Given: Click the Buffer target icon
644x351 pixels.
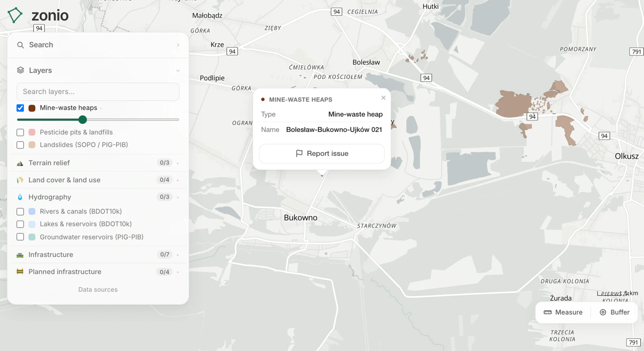Looking at the screenshot, I should (x=603, y=312).
